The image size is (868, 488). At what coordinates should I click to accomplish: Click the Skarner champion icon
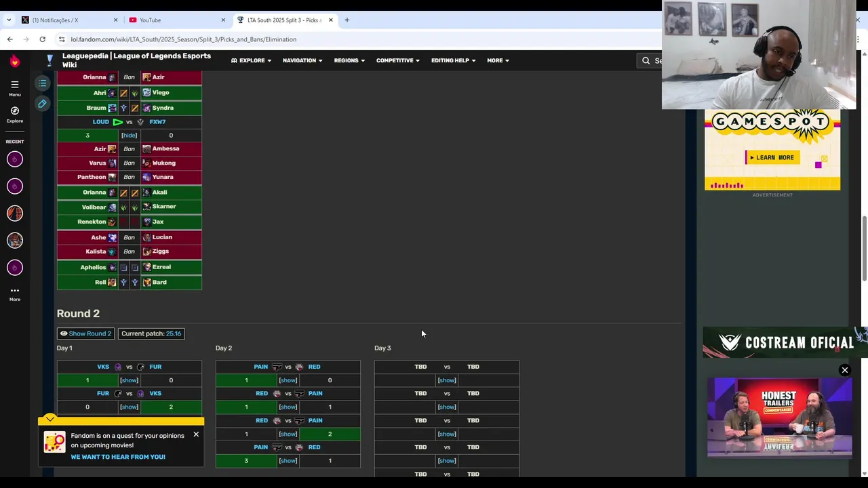[146, 207]
